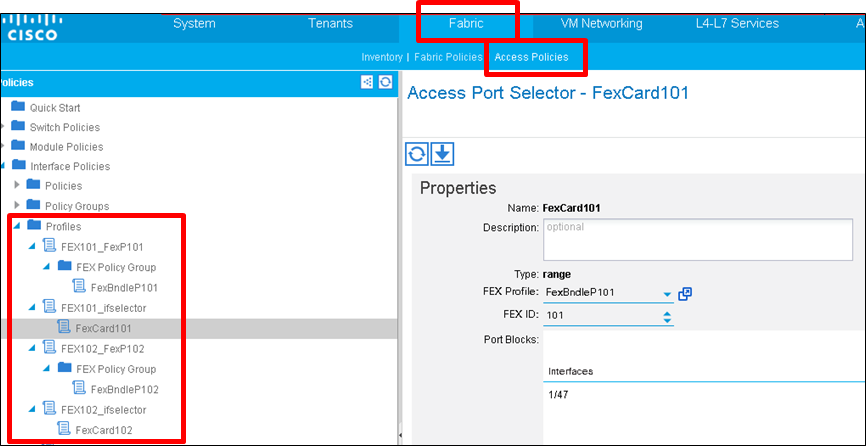Click the Description text field
The height and width of the screenshot is (446, 866).
point(698,240)
